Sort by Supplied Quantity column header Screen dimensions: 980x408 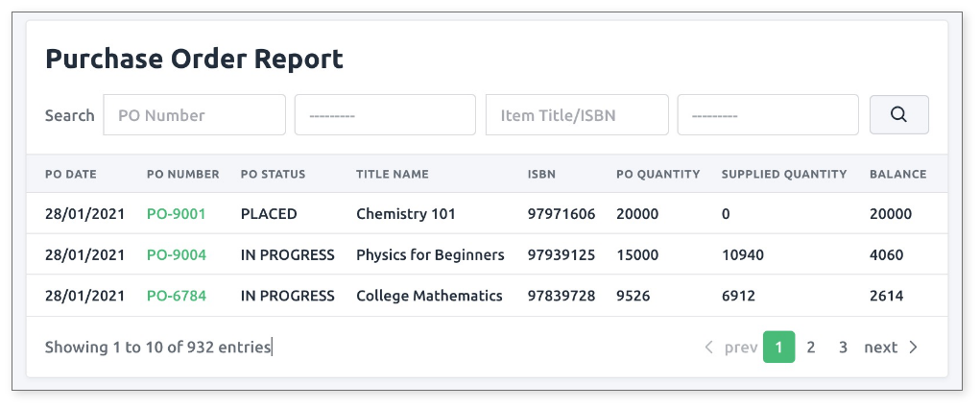coord(784,175)
